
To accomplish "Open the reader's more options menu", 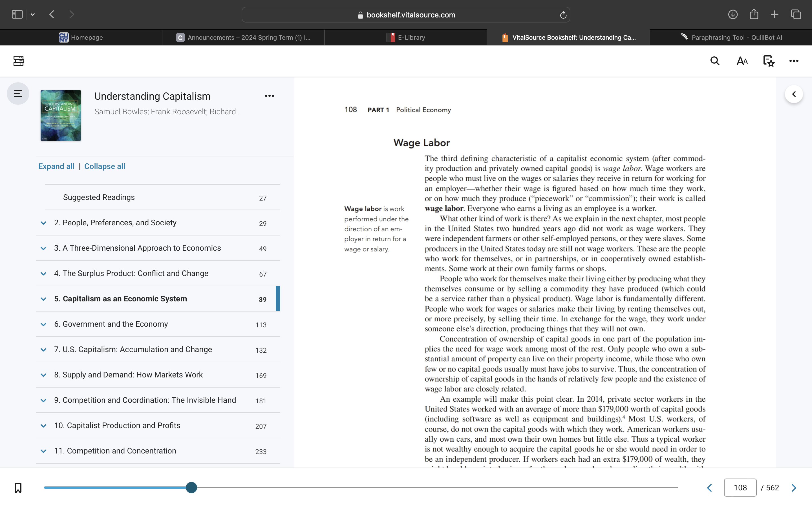I will pos(794,61).
